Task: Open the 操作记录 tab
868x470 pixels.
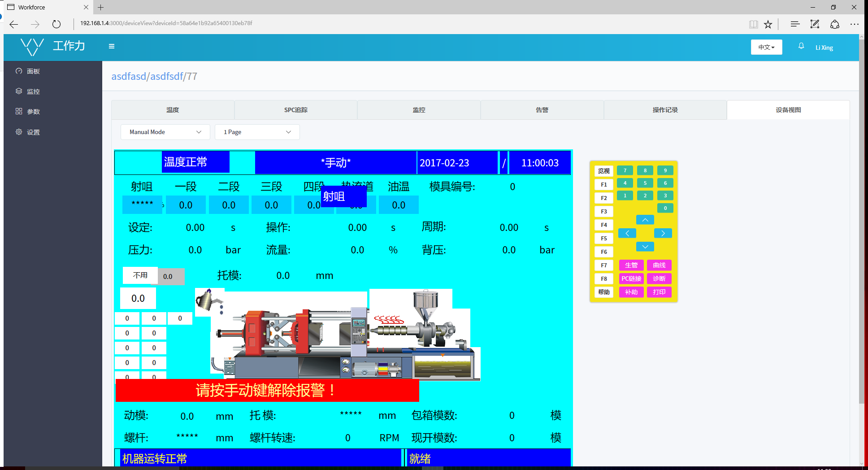Action: click(x=665, y=109)
